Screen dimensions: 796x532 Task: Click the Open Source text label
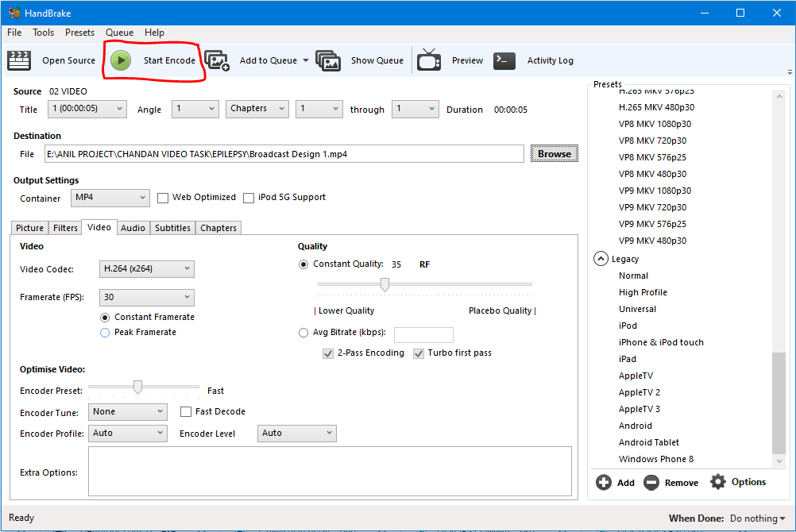tap(68, 60)
